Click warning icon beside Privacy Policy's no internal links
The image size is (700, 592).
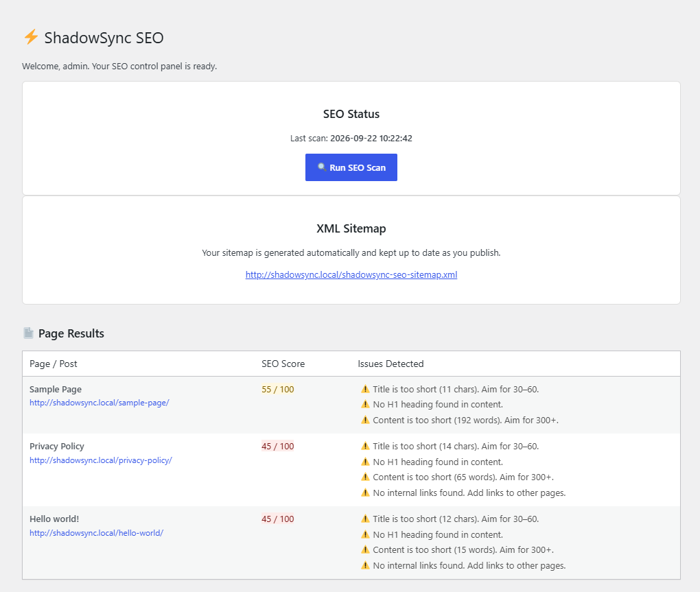click(365, 493)
